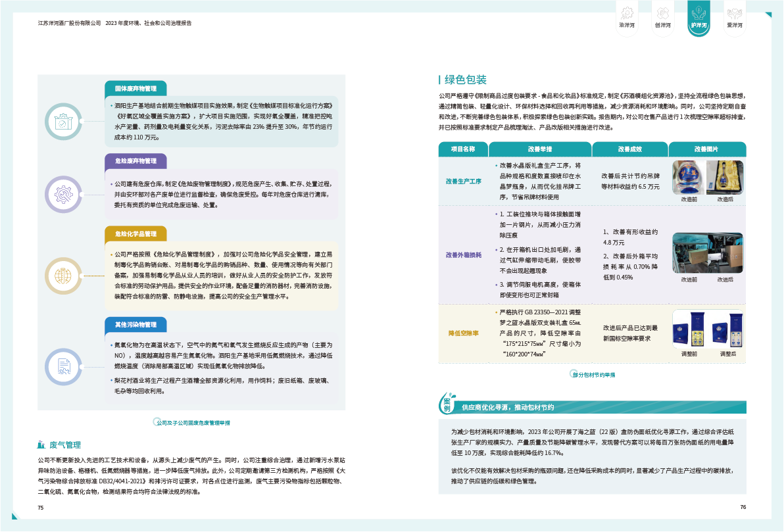Click the solid waste management circle icon
Screen dimensions: 784x532
pos(63,121)
